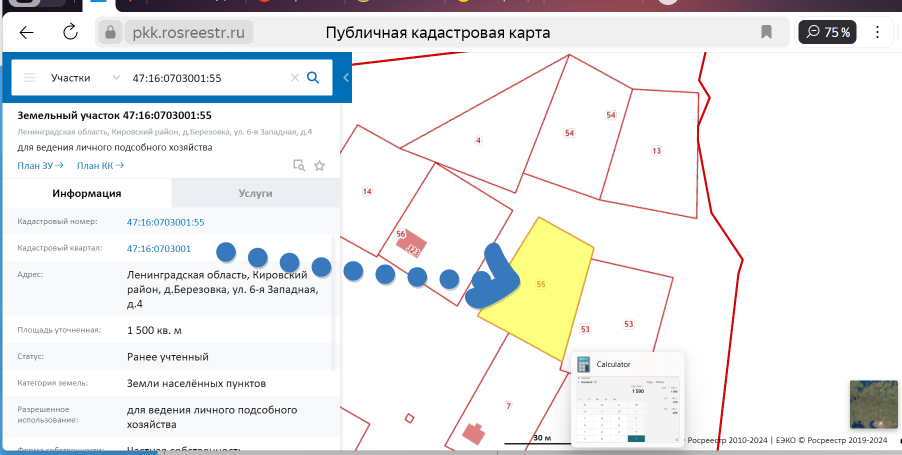The image size is (902, 455).
Task: Switch to the Услуги tab
Action: (x=255, y=193)
